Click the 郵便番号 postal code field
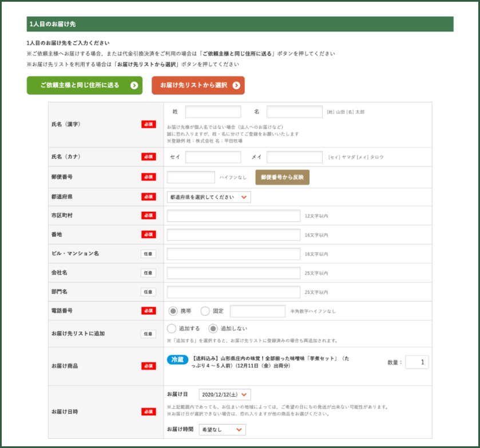The width and height of the screenshot is (480, 448). point(191,177)
